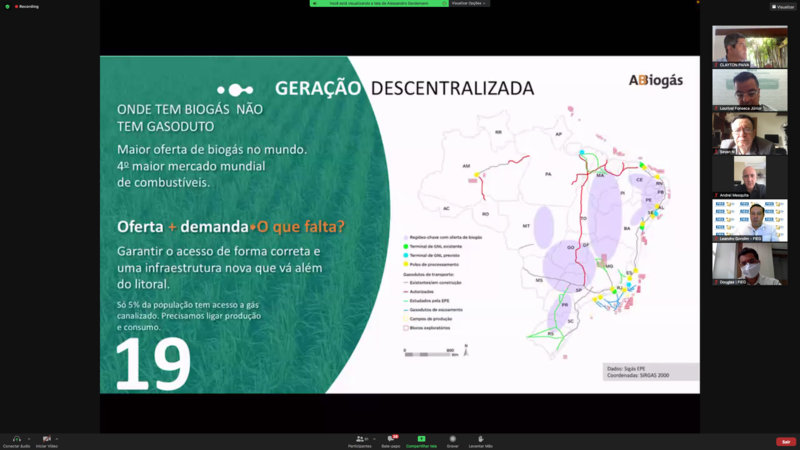Click the red Sair button
Viewport: 800px width, 450px height.
click(x=785, y=441)
